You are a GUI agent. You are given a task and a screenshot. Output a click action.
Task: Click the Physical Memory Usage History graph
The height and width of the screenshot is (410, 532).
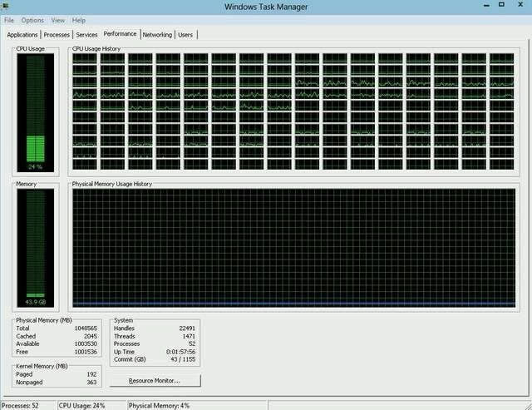point(293,248)
